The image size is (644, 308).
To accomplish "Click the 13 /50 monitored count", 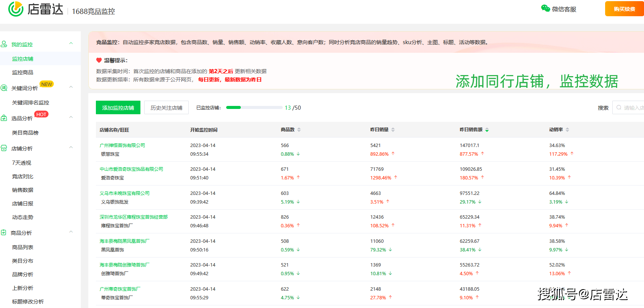I will pos(293,107).
